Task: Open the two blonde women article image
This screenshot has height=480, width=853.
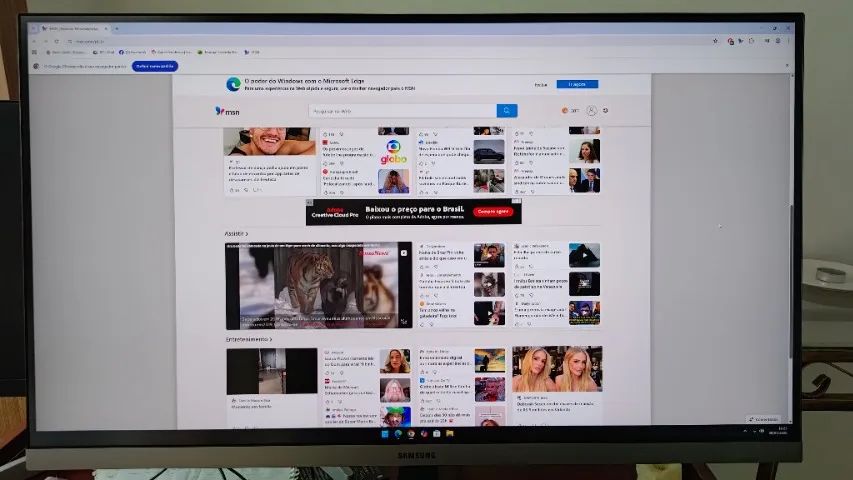Action: (557, 368)
